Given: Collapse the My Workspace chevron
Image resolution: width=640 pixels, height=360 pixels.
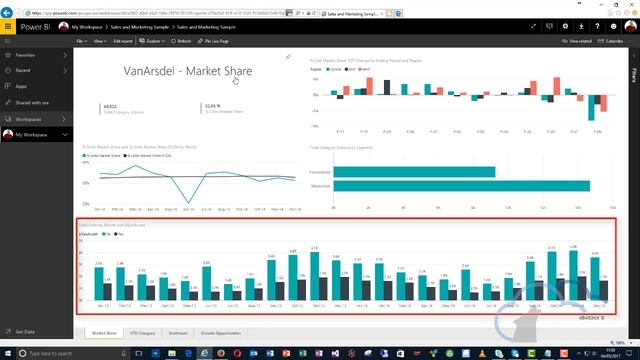Looking at the screenshot, I should 64,135.
